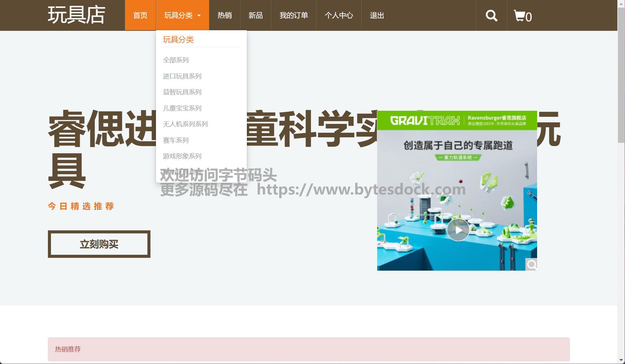
Task: Select 益智玩具系列 in the dropdown
Action: tap(182, 92)
